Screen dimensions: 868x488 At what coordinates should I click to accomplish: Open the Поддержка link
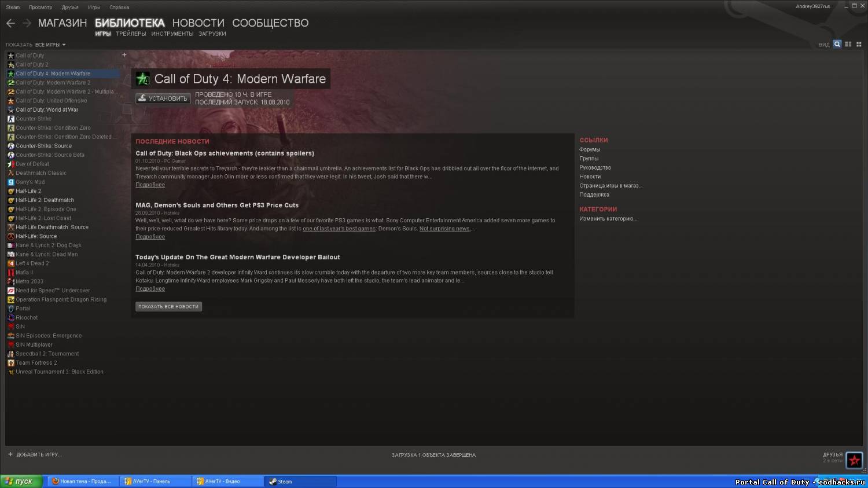(x=594, y=195)
